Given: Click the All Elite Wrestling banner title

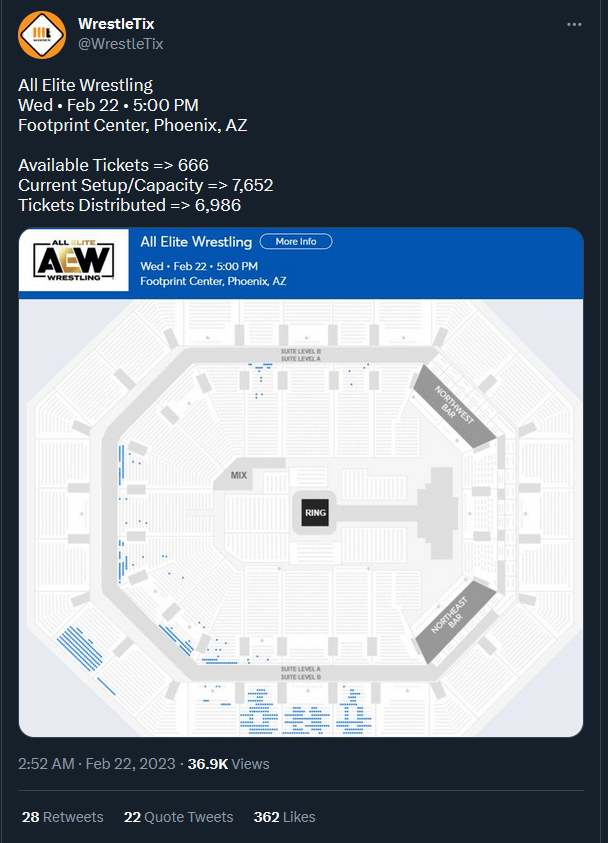Looking at the screenshot, I should tap(196, 242).
